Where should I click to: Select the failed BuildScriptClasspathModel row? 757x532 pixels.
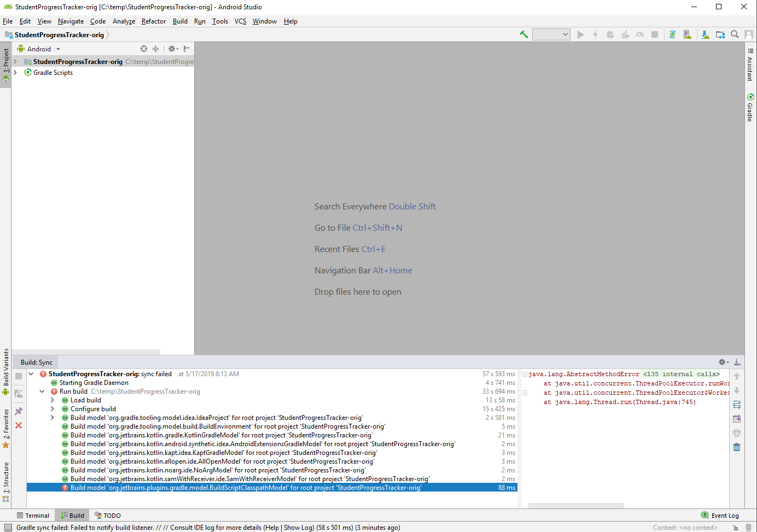[272, 488]
